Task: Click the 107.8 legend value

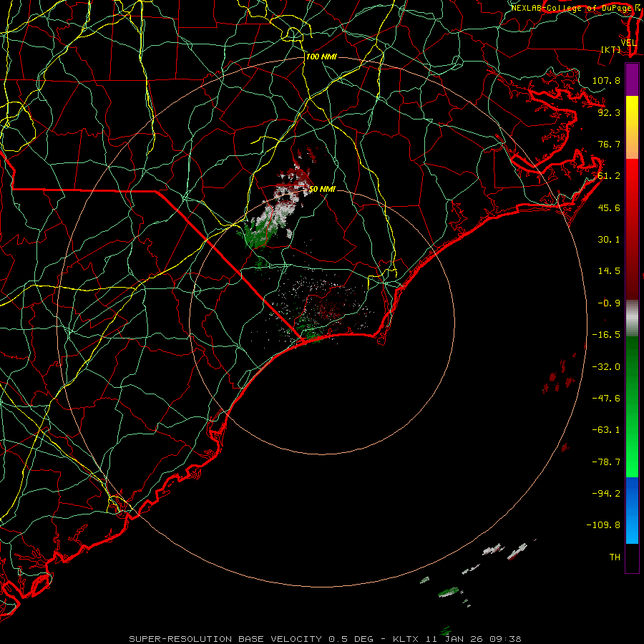Action: click(x=606, y=80)
